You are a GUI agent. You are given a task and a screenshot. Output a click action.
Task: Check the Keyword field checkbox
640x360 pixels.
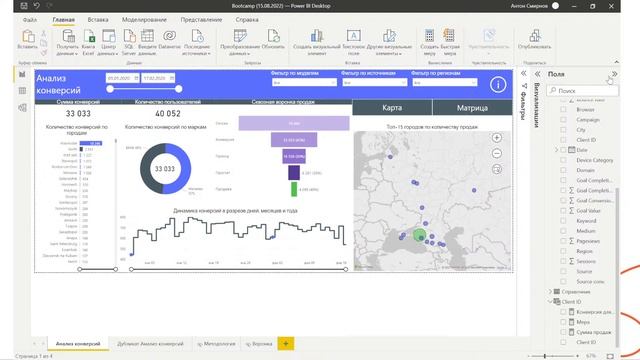[x=563, y=220]
